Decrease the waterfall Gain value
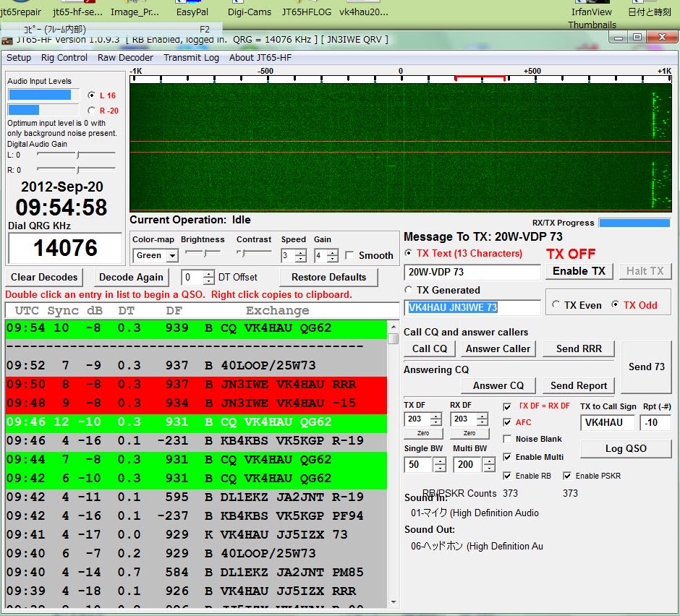 point(332,259)
